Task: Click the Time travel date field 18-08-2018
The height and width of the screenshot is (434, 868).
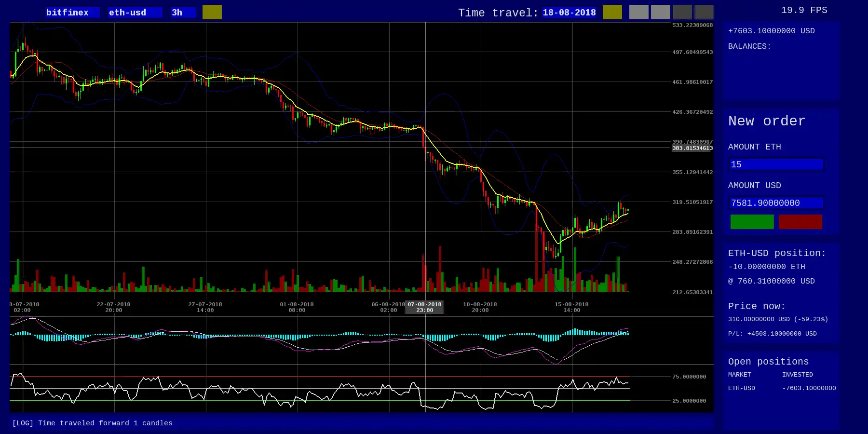Action: 570,13
